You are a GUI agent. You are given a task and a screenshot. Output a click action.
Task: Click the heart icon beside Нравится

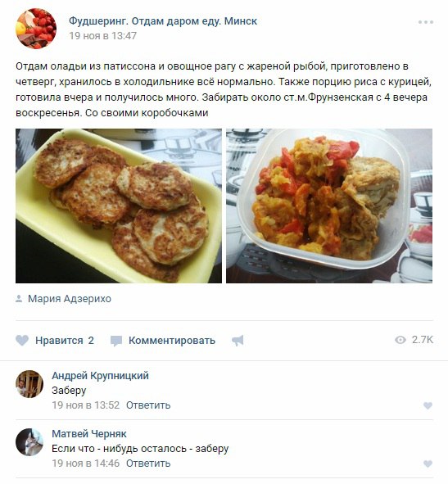tap(22, 341)
